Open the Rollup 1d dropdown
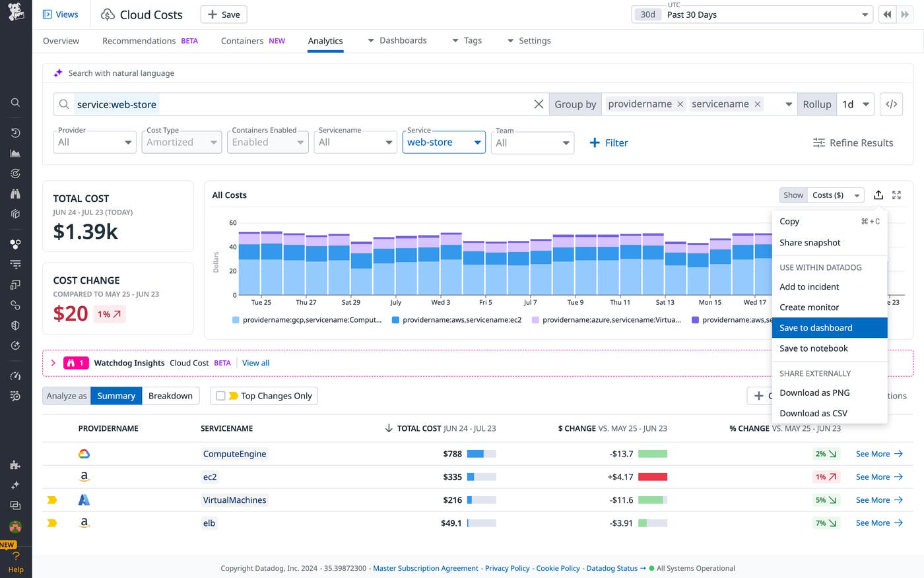This screenshot has width=924, height=578. [x=855, y=104]
